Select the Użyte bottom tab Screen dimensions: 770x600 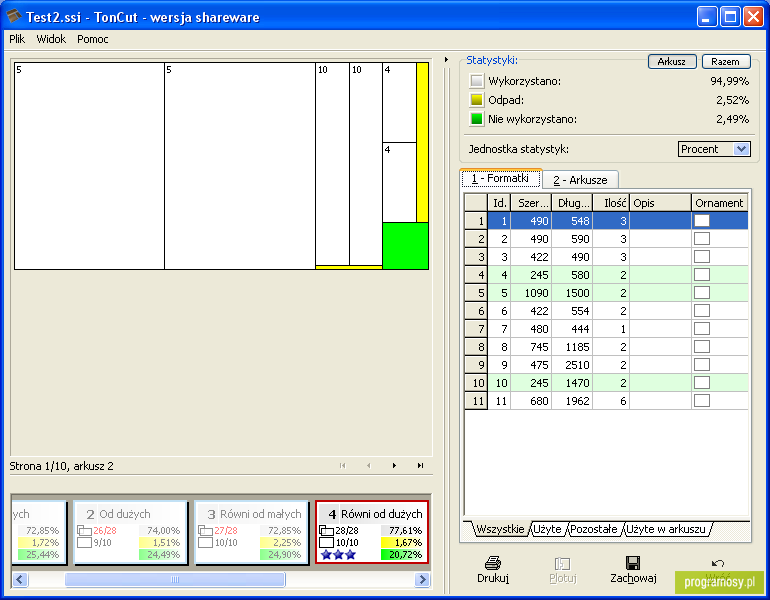547,529
